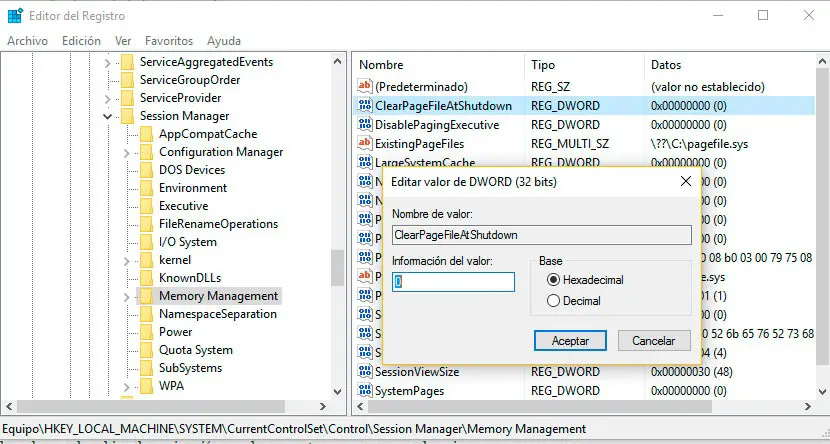The width and height of the screenshot is (830, 444).
Task: Open the Archivo menu
Action: pos(27,41)
